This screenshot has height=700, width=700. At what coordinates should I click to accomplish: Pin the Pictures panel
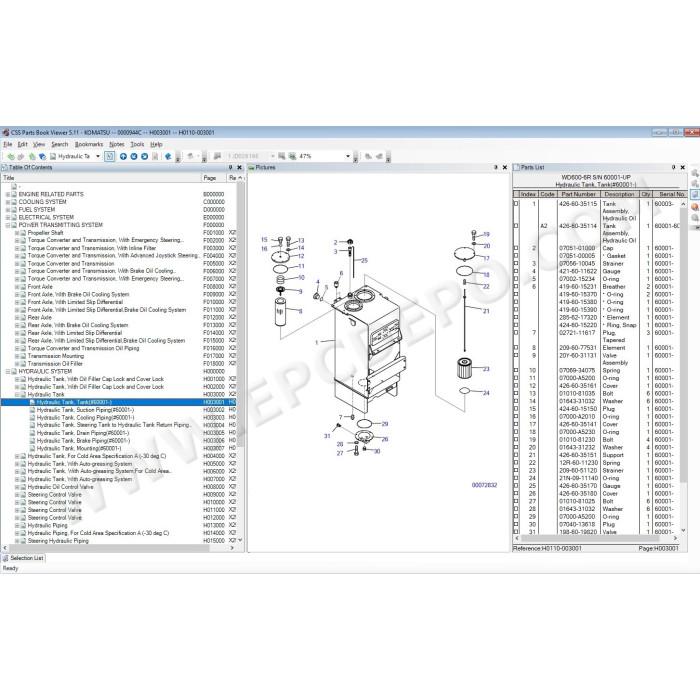pyautogui.click(x=496, y=167)
